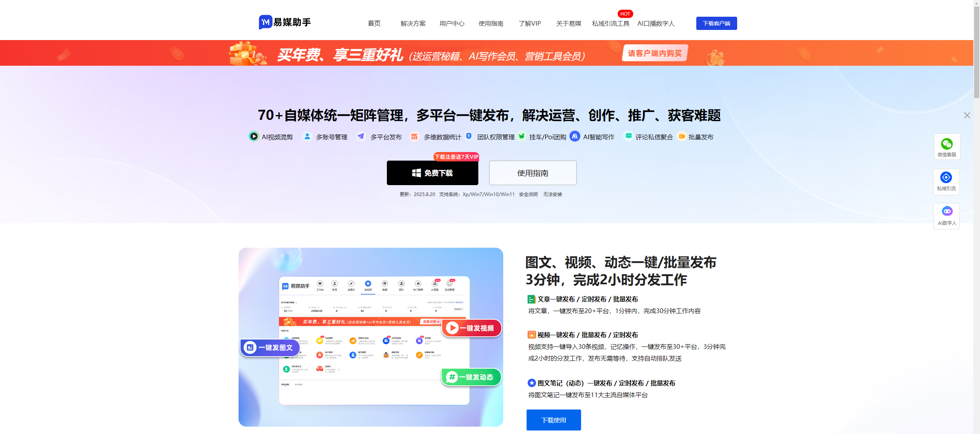
Task: Select the 发视频 tab icon in the dashboard preview
Action: point(367,284)
